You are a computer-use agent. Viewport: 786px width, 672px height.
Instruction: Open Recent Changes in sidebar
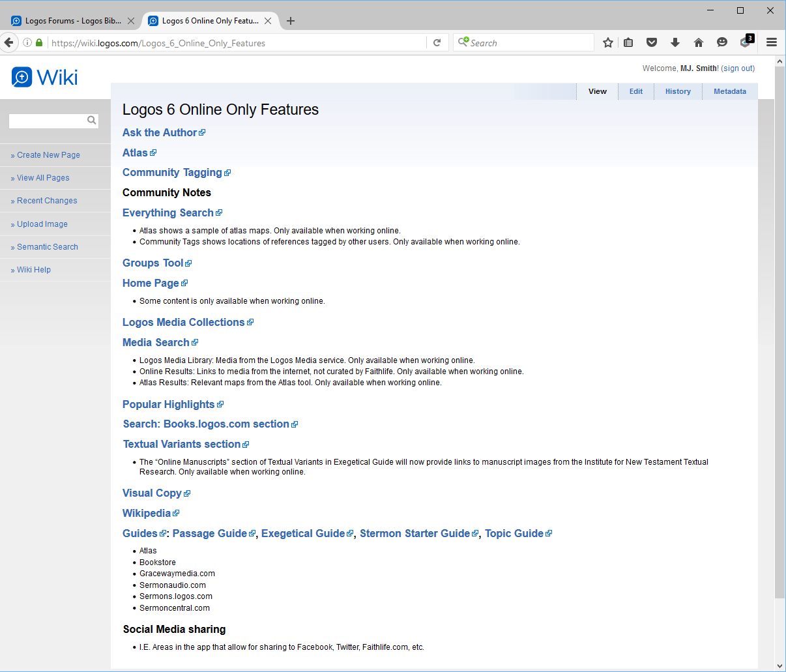click(47, 201)
